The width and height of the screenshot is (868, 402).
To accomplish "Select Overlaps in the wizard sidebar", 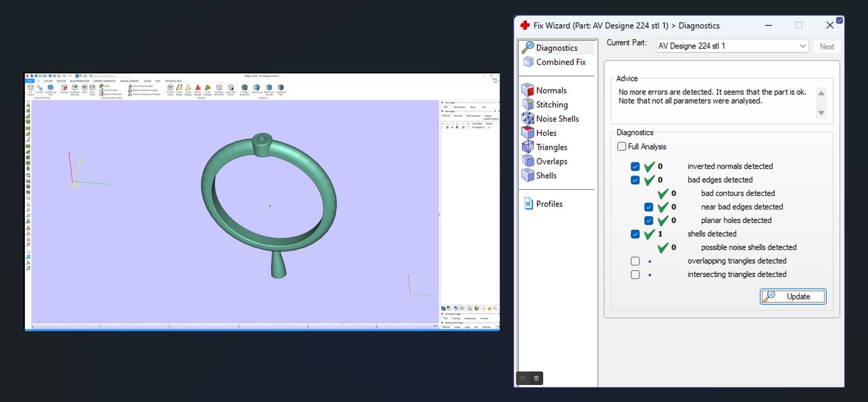I will (x=551, y=161).
